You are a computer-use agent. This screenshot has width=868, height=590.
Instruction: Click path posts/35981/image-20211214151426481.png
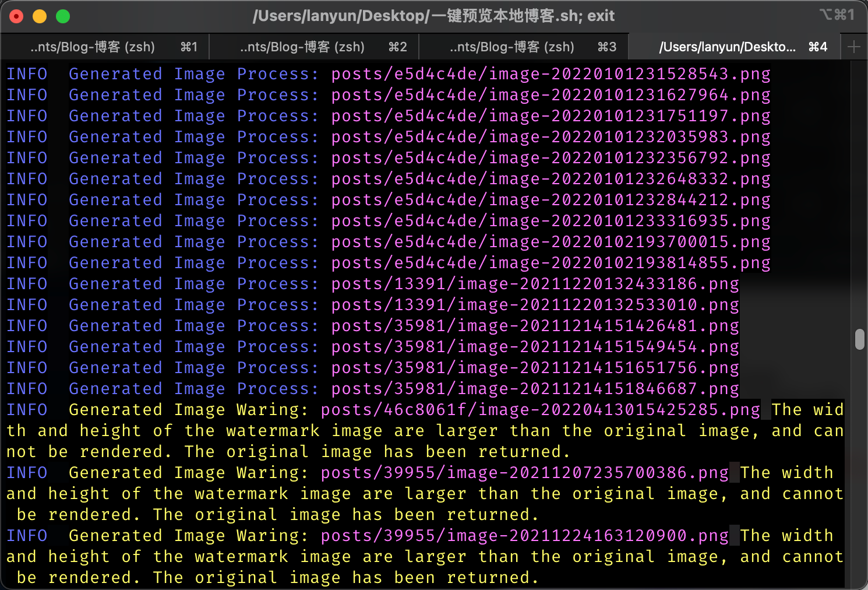[x=535, y=326]
